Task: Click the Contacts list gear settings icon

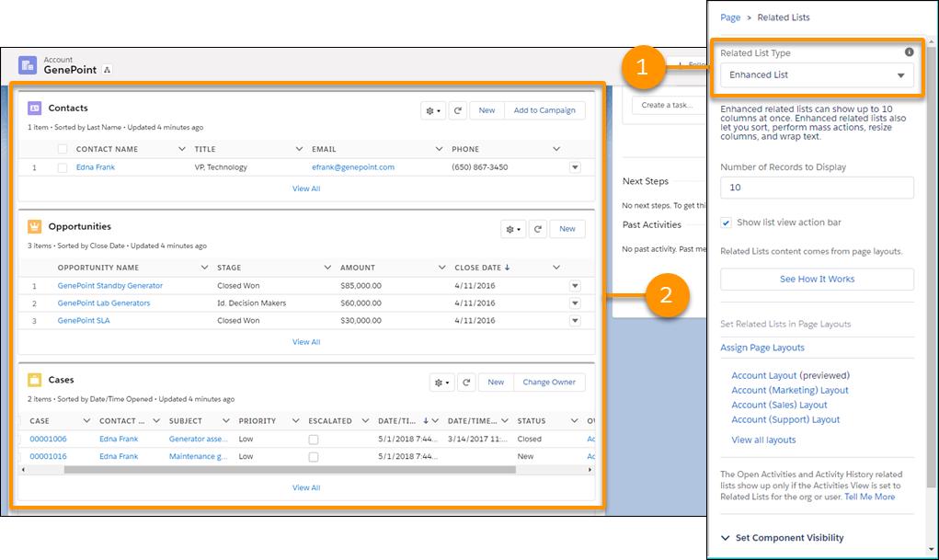Action: pyautogui.click(x=432, y=110)
